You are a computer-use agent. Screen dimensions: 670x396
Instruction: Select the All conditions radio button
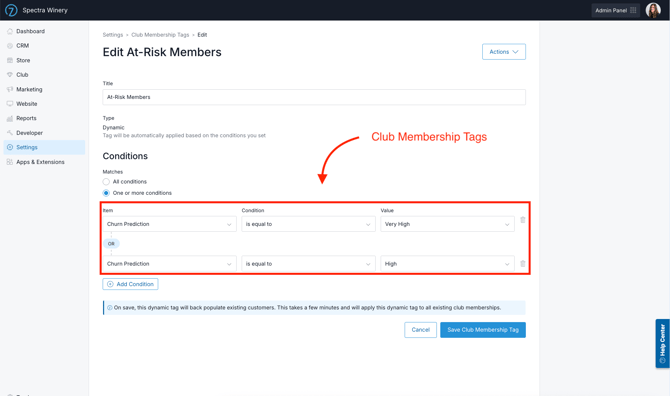[106, 182]
